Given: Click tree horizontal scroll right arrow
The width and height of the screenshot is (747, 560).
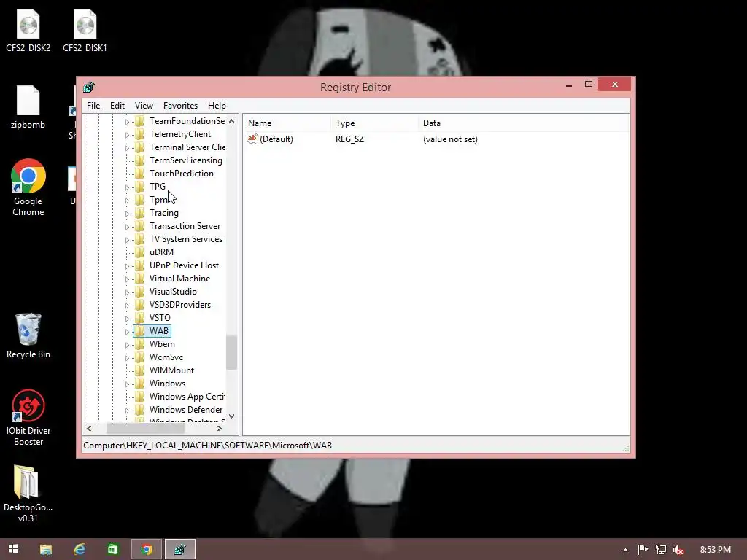Looking at the screenshot, I should click(x=220, y=428).
